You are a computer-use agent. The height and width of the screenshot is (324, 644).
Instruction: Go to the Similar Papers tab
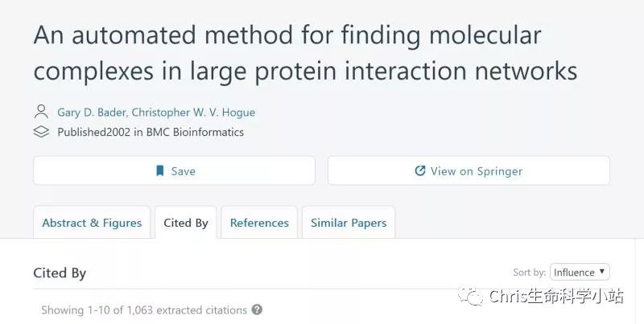[x=349, y=223]
